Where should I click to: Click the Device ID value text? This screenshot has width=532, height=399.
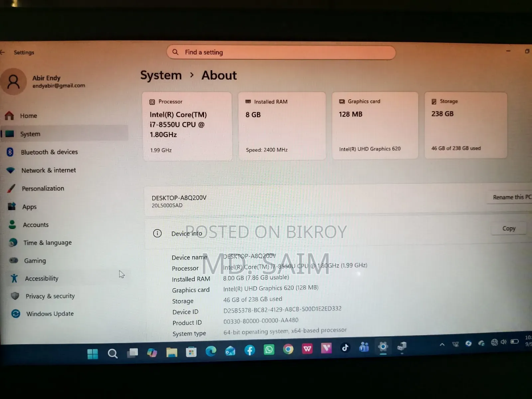(282, 310)
